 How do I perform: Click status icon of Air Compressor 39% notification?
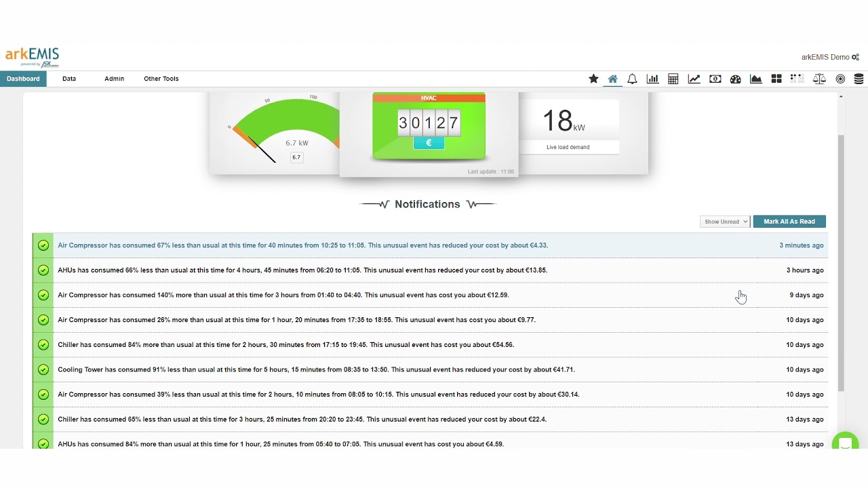[x=43, y=394]
